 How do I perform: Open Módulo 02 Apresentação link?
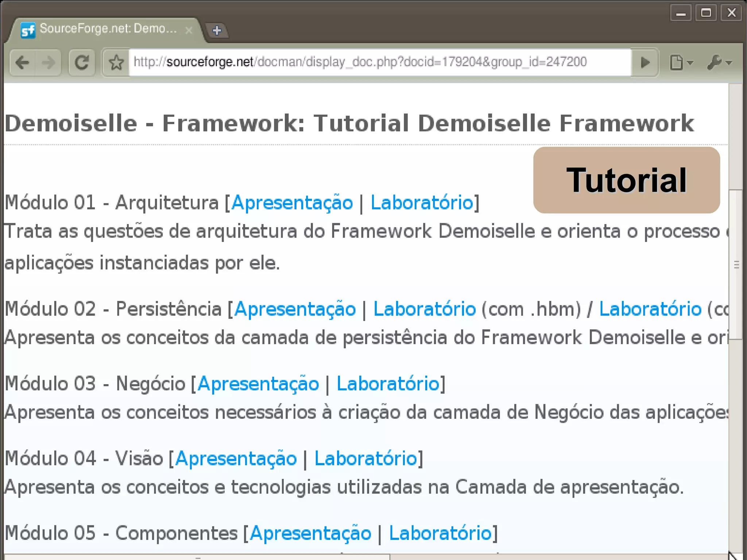point(295,310)
